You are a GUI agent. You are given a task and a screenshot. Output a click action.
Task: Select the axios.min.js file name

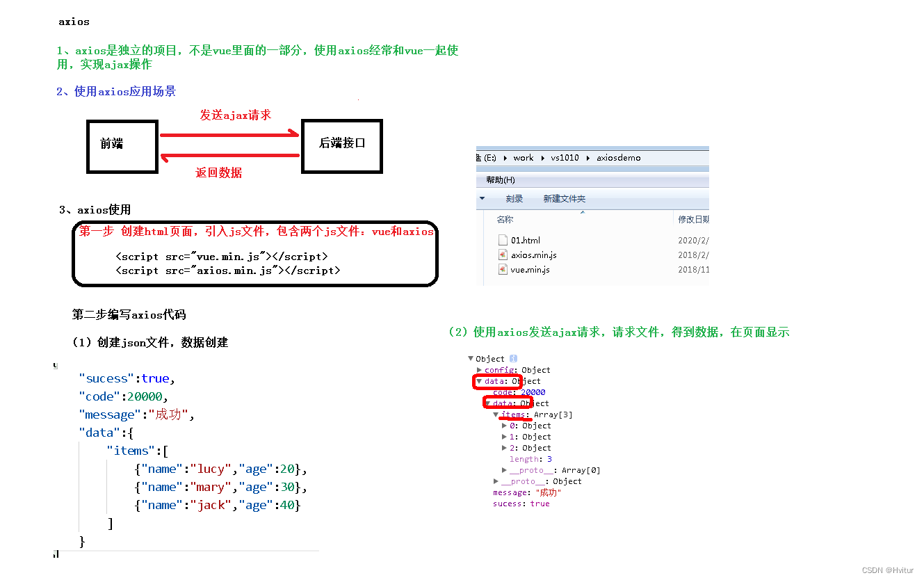pos(534,255)
